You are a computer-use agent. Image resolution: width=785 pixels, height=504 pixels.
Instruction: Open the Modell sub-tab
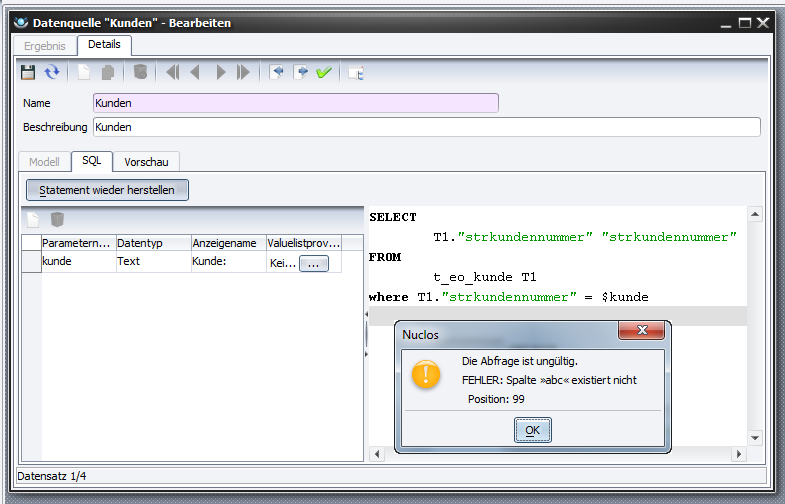click(44, 162)
